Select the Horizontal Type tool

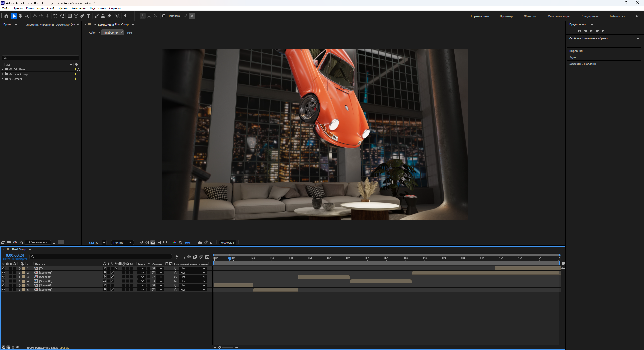[x=89, y=16]
